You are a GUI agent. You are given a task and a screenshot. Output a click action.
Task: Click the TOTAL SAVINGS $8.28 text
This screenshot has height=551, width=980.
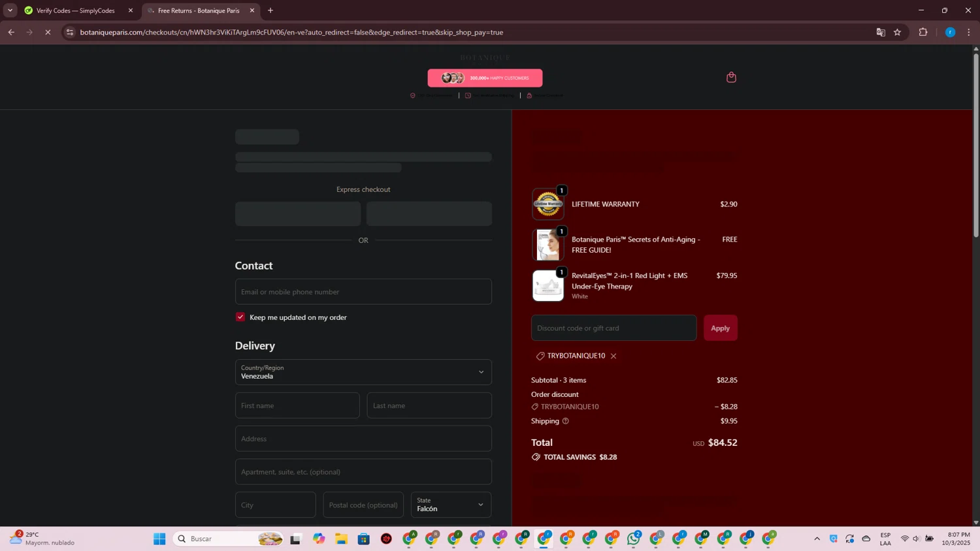pyautogui.click(x=580, y=457)
